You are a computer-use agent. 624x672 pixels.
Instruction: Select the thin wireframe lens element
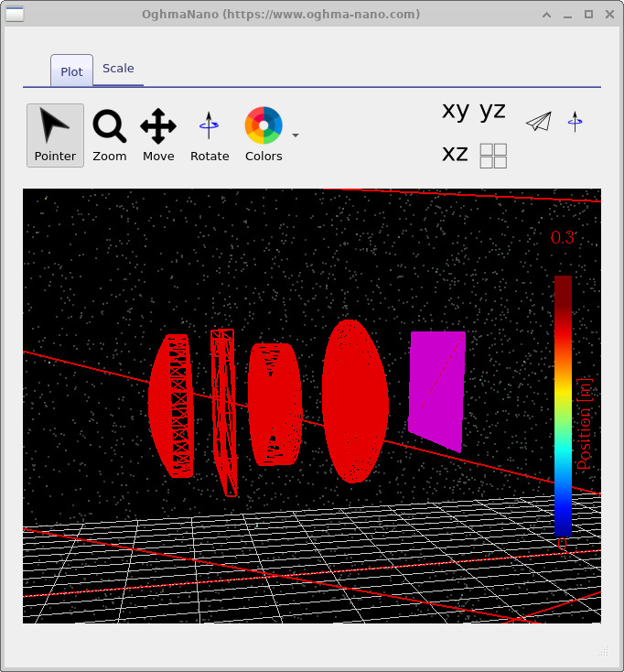223,412
